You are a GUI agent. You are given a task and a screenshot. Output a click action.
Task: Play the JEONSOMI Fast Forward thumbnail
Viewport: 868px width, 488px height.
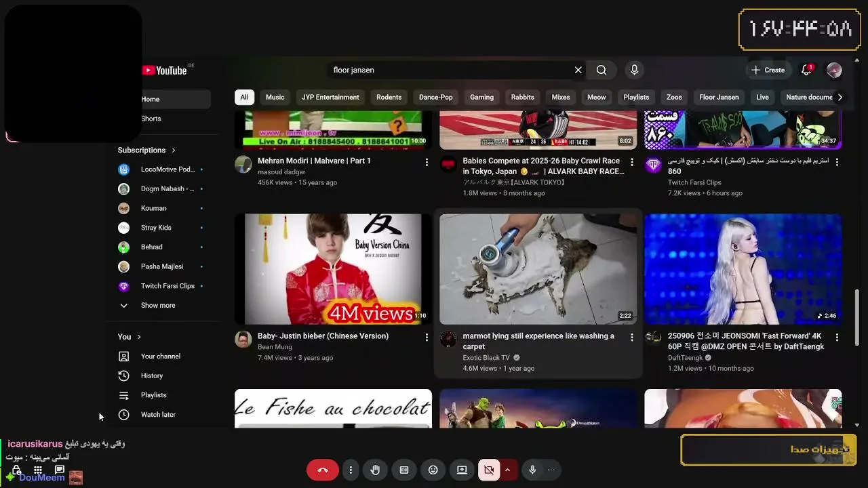[743, 269]
